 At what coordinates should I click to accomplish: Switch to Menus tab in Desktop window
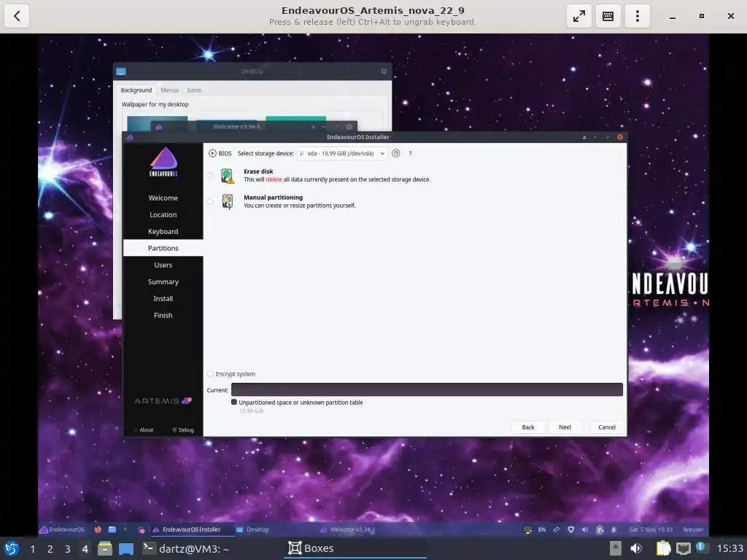169,90
